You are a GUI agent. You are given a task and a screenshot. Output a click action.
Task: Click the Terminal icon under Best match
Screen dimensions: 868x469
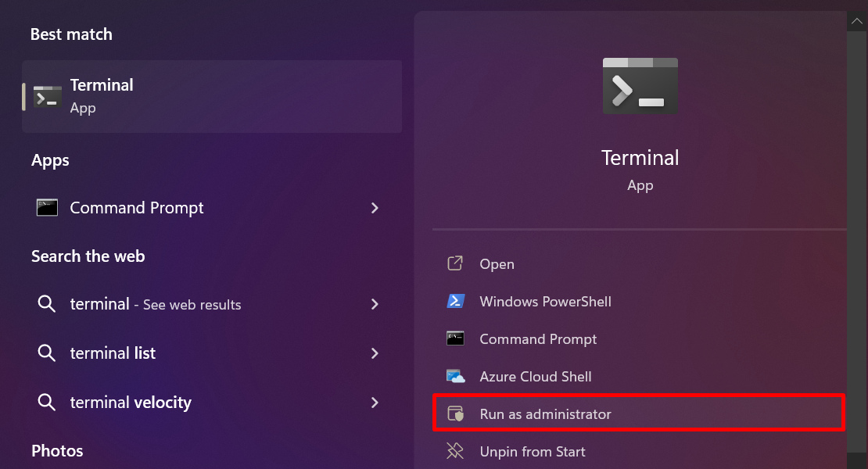(x=45, y=95)
